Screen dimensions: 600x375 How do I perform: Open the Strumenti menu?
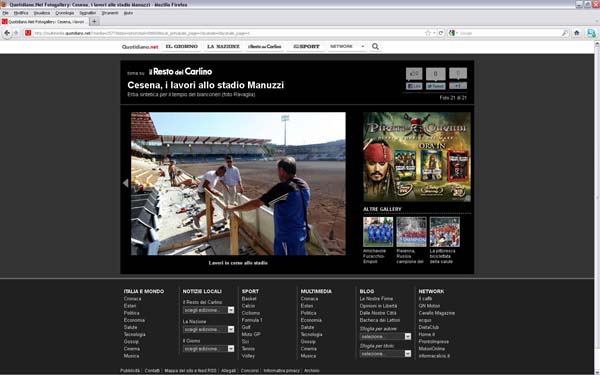tap(110, 13)
